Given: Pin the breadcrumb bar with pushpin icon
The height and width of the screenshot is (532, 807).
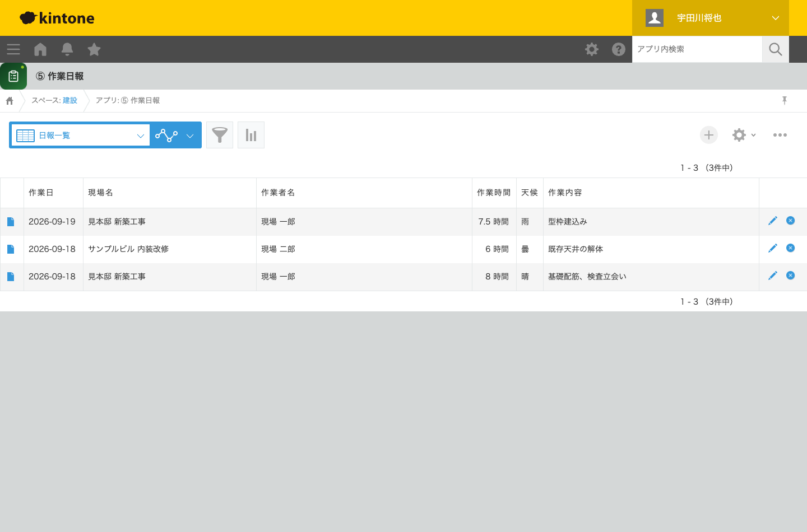Looking at the screenshot, I should (785, 100).
